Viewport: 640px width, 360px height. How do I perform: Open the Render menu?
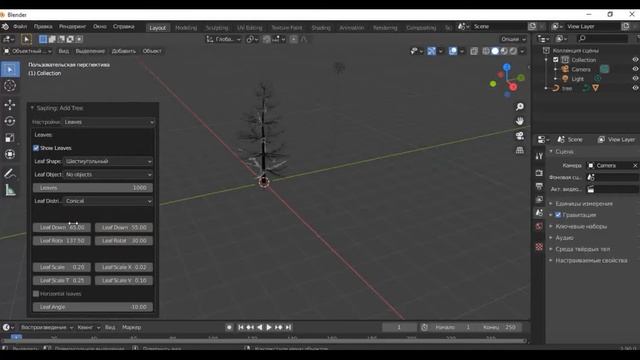pos(72,27)
